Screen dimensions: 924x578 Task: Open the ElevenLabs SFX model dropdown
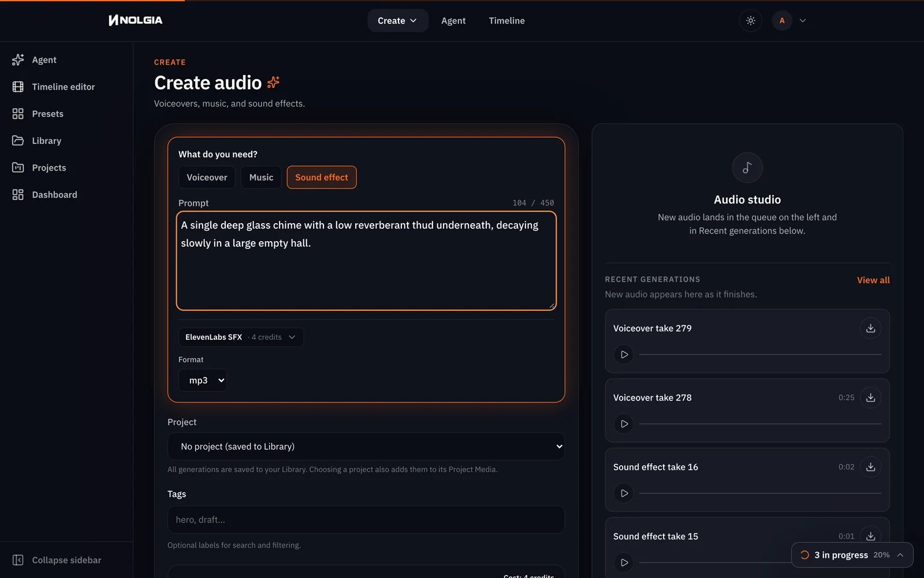point(241,337)
